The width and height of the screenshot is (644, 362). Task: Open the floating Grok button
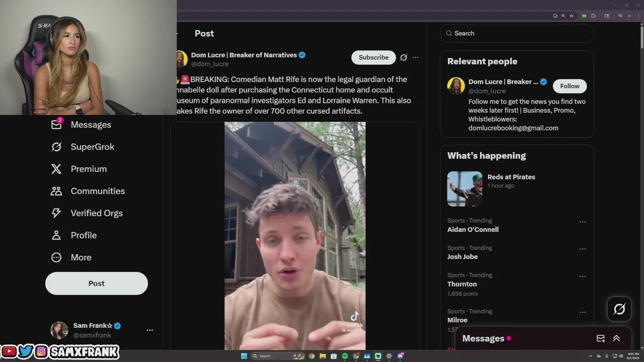point(619,309)
